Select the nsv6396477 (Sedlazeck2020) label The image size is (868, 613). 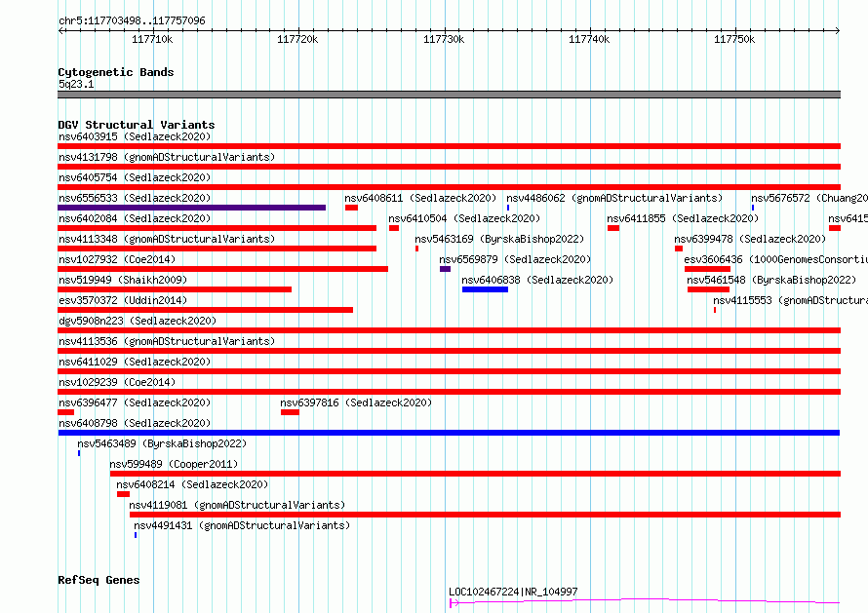(135, 402)
